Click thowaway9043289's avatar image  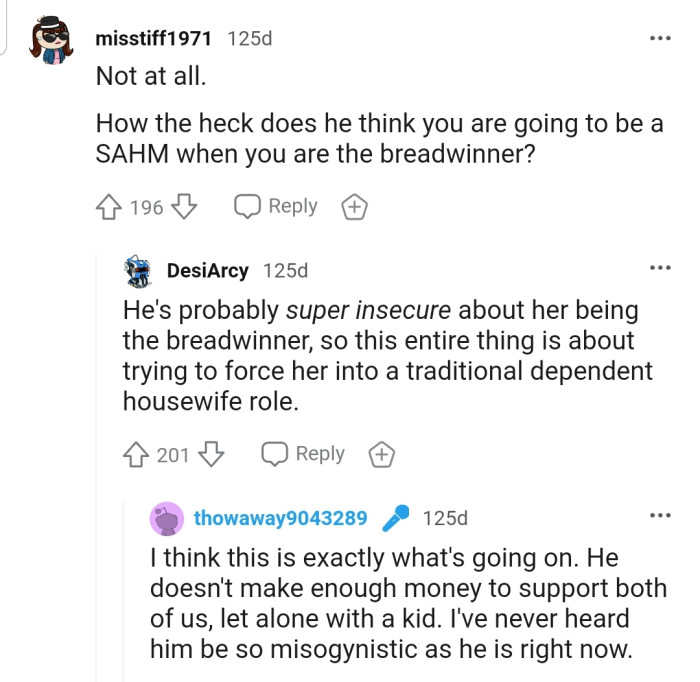point(166,518)
